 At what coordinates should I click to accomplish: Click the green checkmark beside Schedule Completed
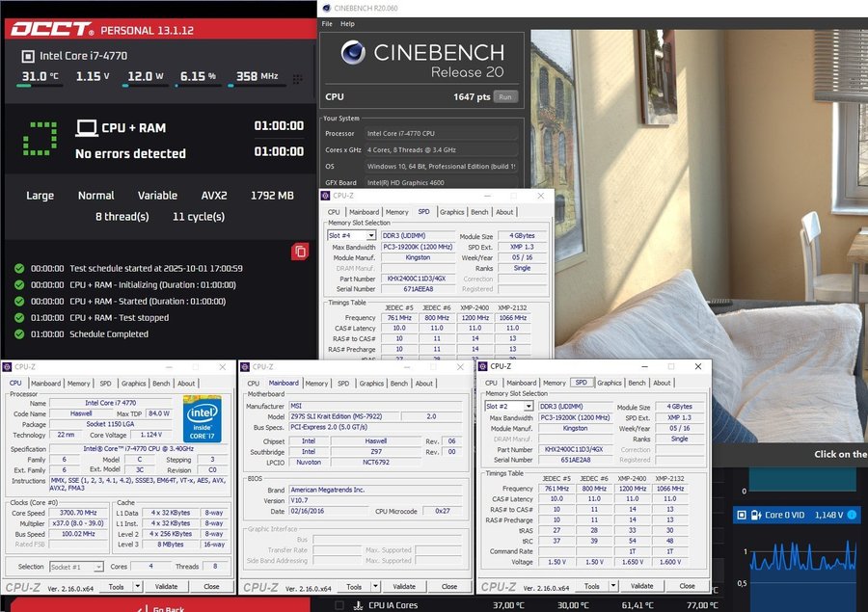point(19,333)
